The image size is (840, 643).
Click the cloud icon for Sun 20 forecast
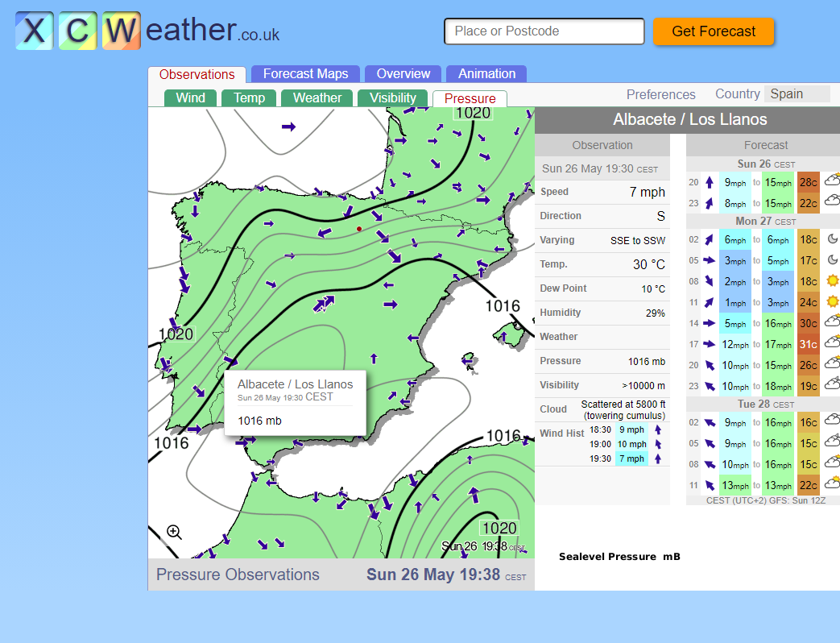[x=832, y=181]
